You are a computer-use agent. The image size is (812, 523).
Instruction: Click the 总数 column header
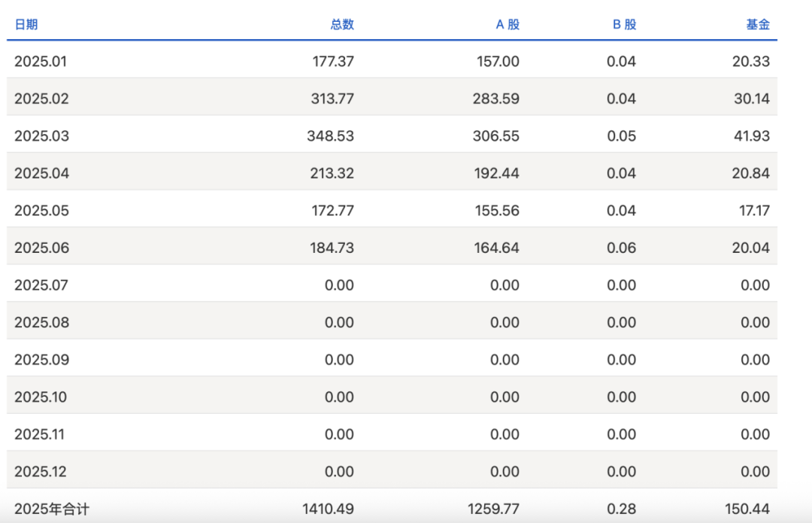point(341,24)
